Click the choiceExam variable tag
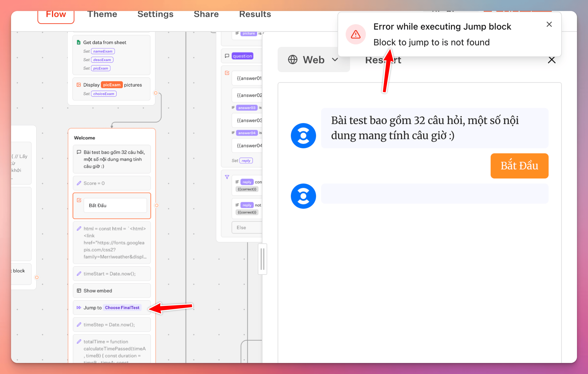Viewport: 588px width, 374px height. 104,94
